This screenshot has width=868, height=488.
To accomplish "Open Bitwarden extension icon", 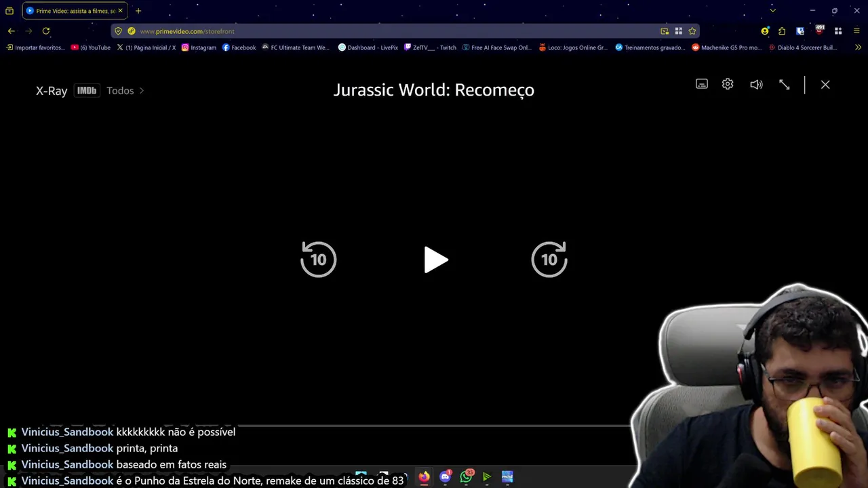I will click(800, 31).
